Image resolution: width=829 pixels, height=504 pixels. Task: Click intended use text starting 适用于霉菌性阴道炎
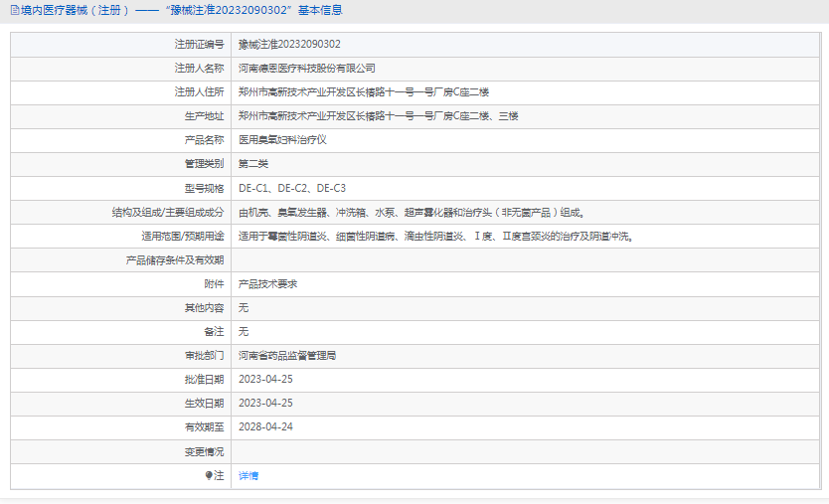[436, 237]
